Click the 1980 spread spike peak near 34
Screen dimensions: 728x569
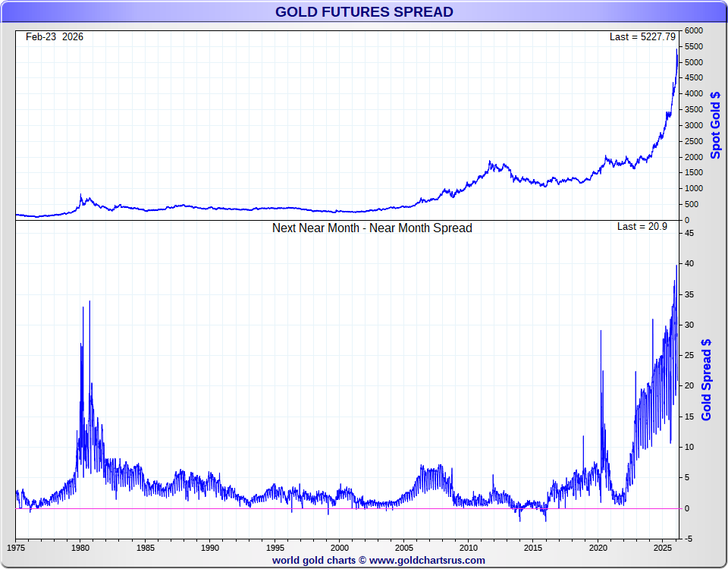[x=89, y=302]
